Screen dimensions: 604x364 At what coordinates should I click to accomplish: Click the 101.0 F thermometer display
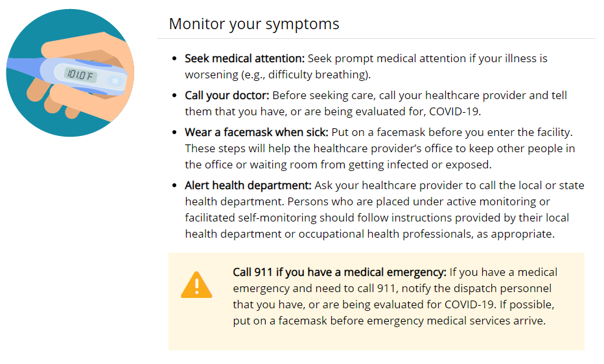tap(80, 74)
